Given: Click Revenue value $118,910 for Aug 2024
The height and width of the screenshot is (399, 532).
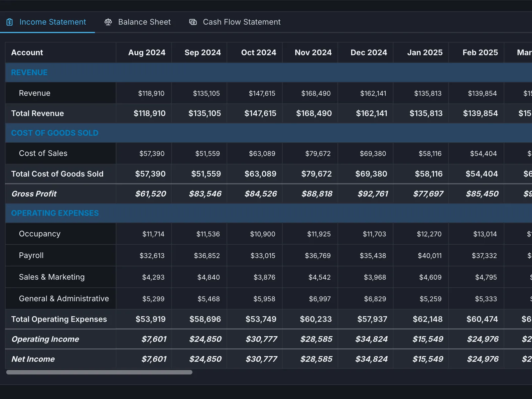Looking at the screenshot, I should click(151, 93).
